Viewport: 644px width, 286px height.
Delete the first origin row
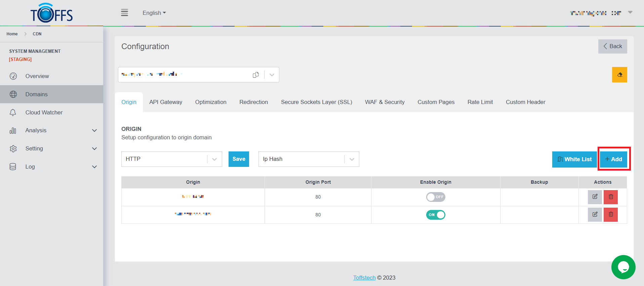click(x=610, y=197)
